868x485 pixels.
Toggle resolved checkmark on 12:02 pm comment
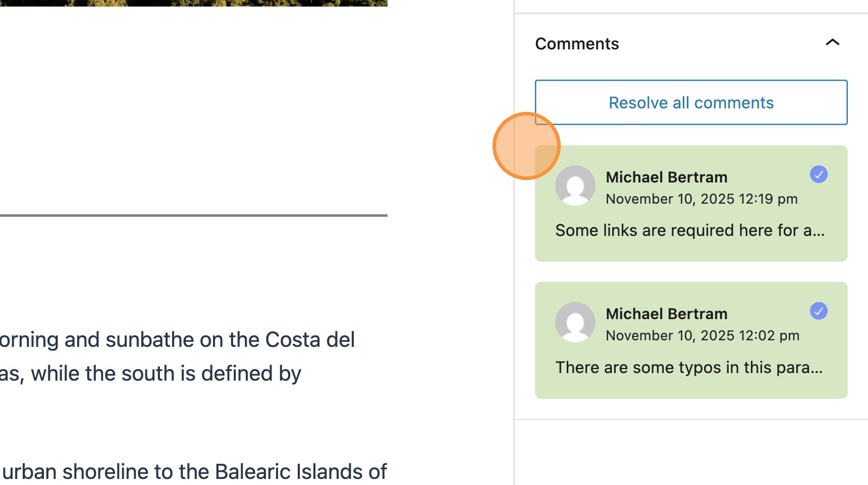click(818, 311)
